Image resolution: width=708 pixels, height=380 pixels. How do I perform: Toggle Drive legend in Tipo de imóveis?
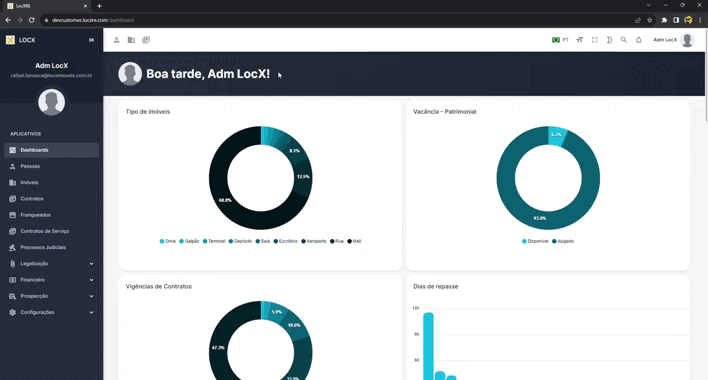tap(168, 241)
